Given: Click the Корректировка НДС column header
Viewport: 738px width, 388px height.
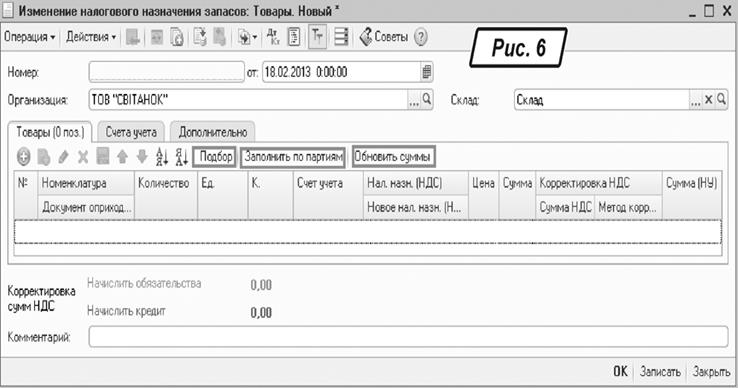Looking at the screenshot, I should click(599, 183).
